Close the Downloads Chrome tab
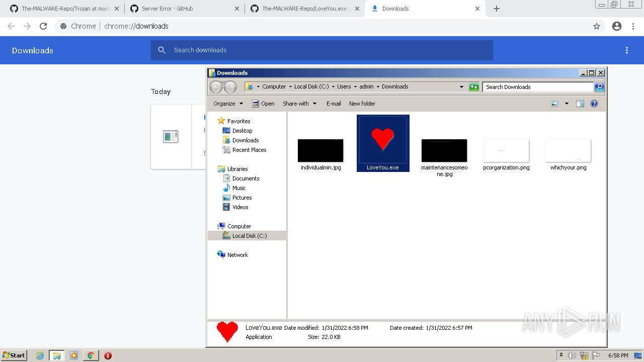 (x=477, y=9)
